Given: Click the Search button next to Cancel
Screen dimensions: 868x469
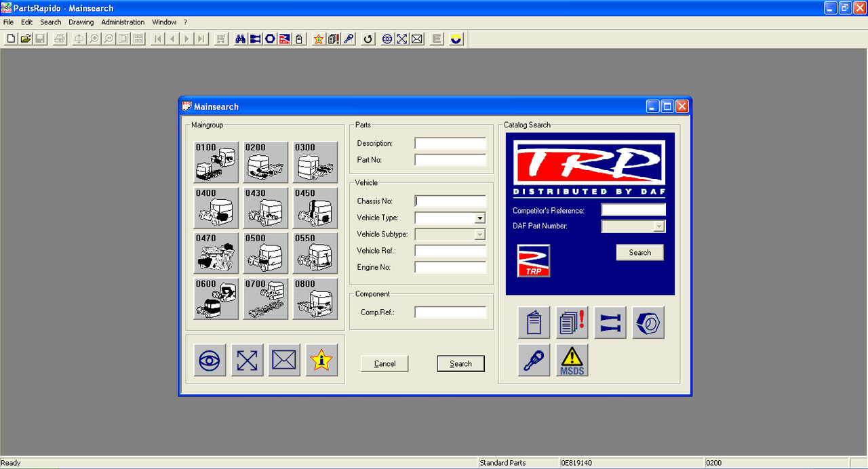Looking at the screenshot, I should (460, 364).
